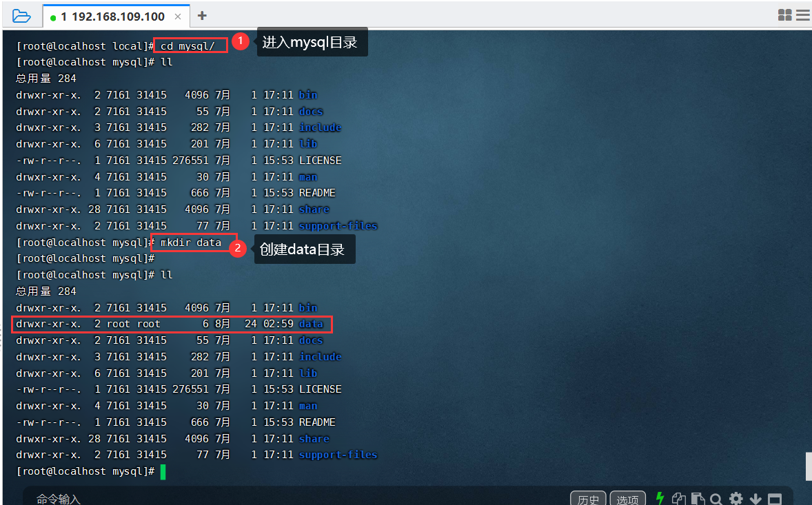Click the green lightning acceleration icon
Viewport: 812px width, 505px height.
click(x=660, y=497)
